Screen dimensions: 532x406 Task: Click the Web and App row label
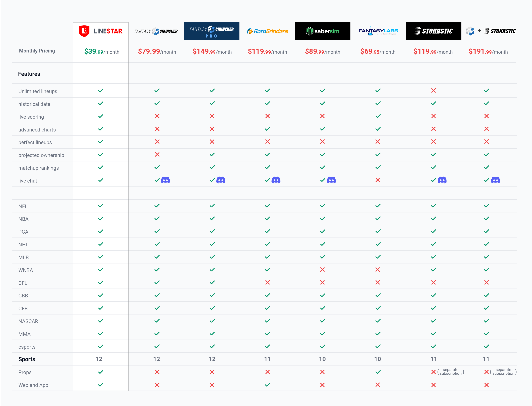(33, 385)
